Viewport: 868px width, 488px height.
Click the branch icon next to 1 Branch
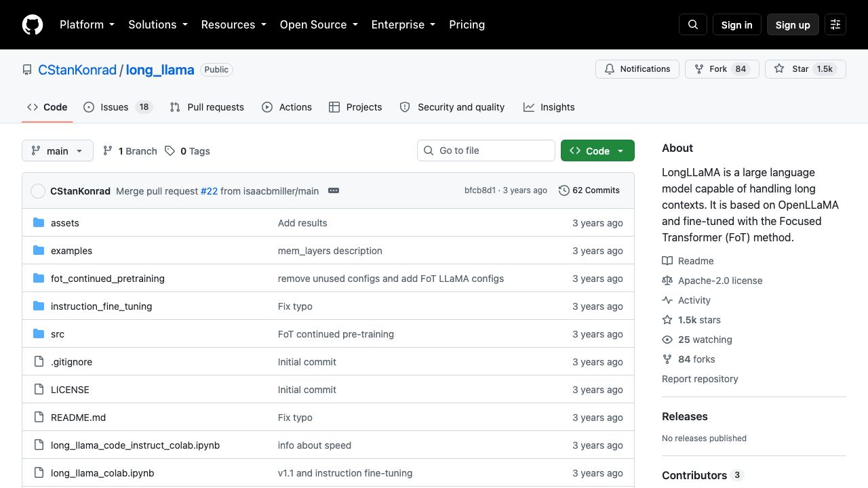tap(107, 150)
